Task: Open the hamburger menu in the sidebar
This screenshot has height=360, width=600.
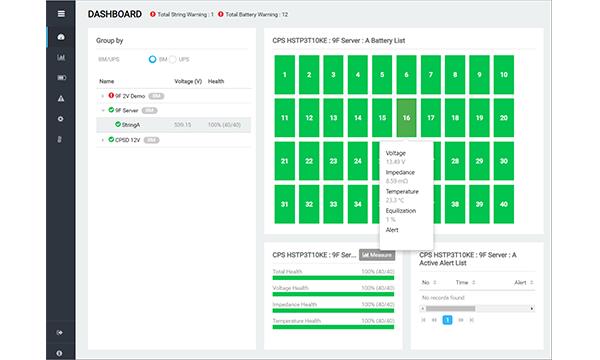Action: [x=61, y=14]
